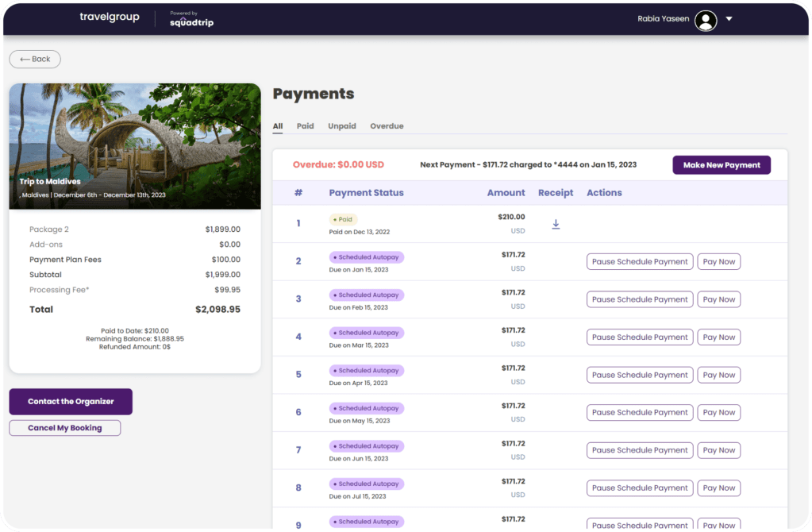Click the travelgroup logo
The height and width of the screenshot is (532, 812).
pos(110,17)
